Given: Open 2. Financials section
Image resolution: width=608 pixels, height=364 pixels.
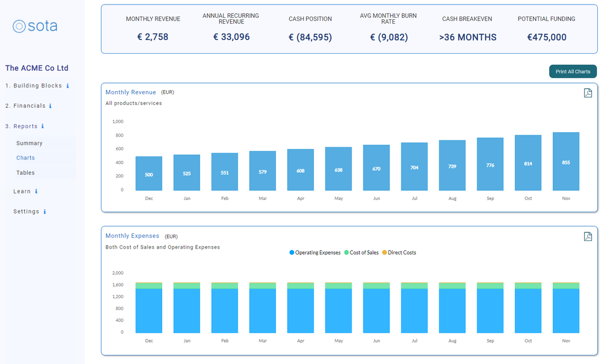Looking at the screenshot, I should click(25, 106).
